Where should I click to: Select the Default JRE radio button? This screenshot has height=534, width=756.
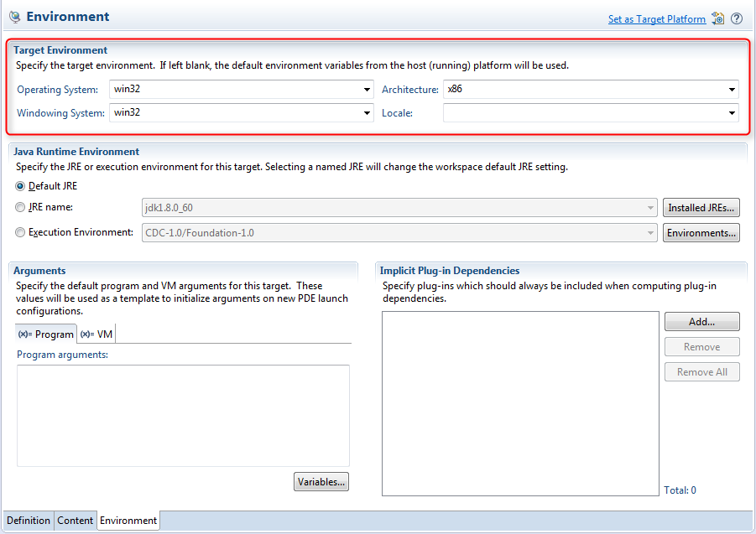tap(20, 186)
